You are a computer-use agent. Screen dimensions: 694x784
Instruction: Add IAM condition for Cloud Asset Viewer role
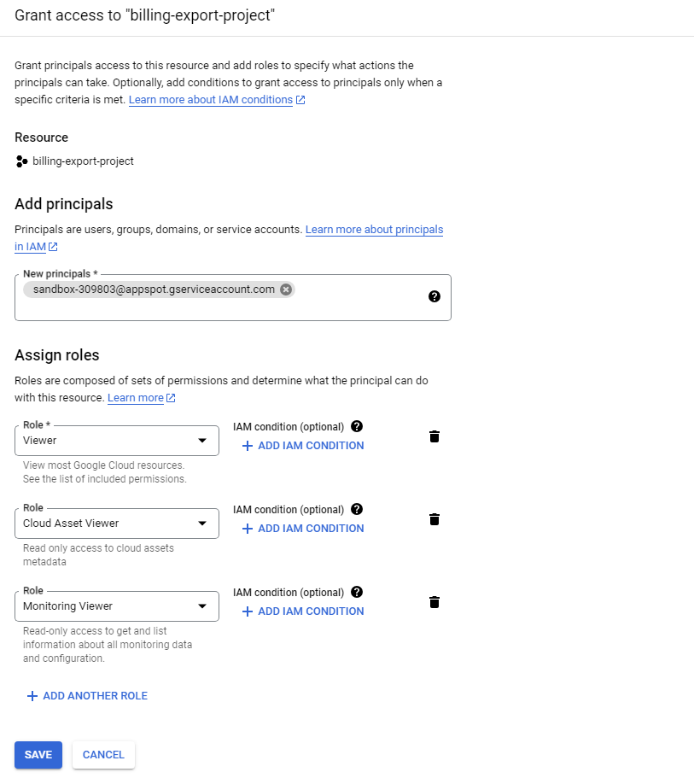point(303,529)
